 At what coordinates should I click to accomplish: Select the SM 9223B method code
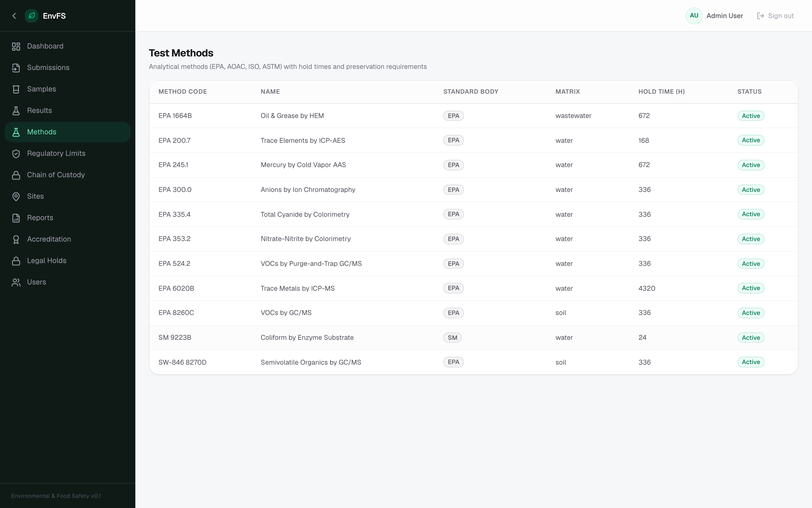tap(175, 338)
